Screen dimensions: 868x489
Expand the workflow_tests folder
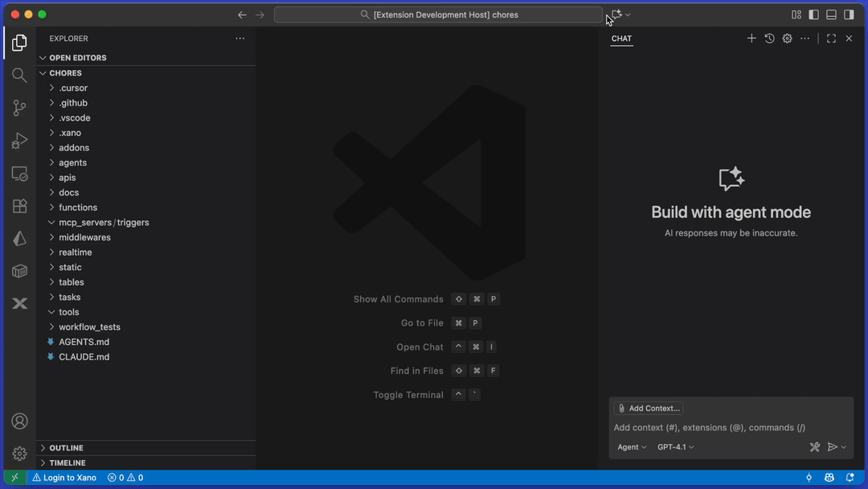pos(146,327)
